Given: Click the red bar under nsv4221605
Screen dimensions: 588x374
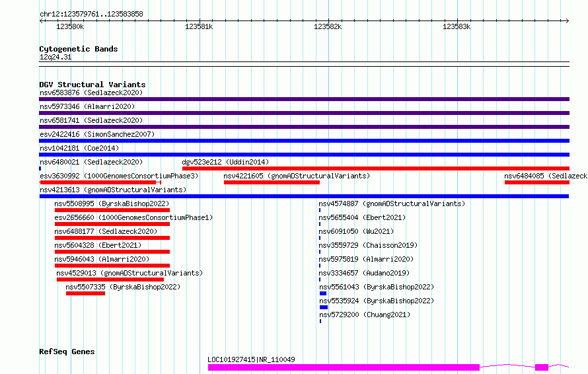Looking at the screenshot, I should coord(272,182).
